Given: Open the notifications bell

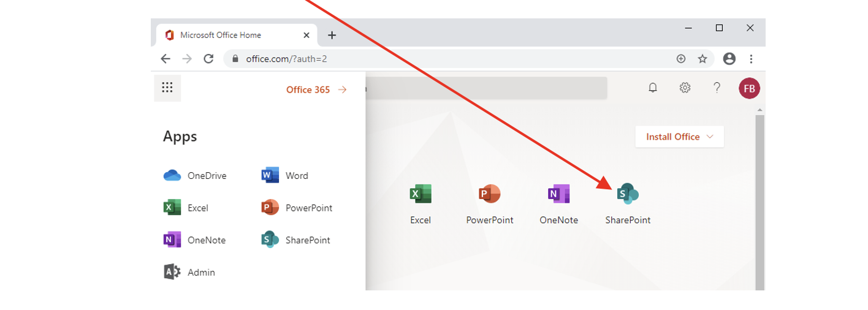Looking at the screenshot, I should (653, 88).
